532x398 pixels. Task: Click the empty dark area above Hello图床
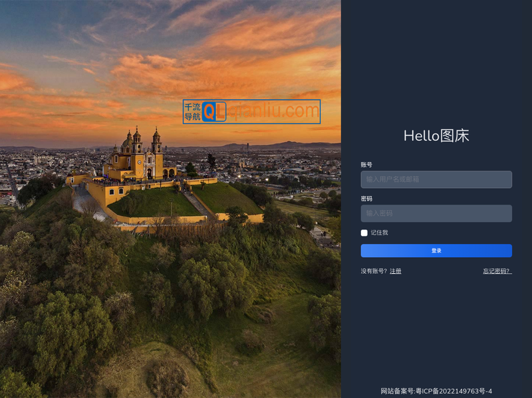click(436, 66)
